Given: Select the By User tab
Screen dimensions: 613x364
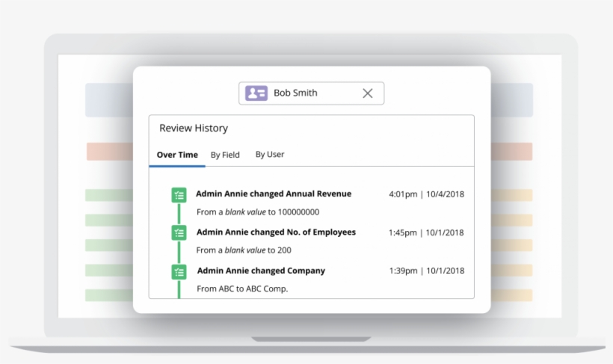Looking at the screenshot, I should [x=269, y=154].
